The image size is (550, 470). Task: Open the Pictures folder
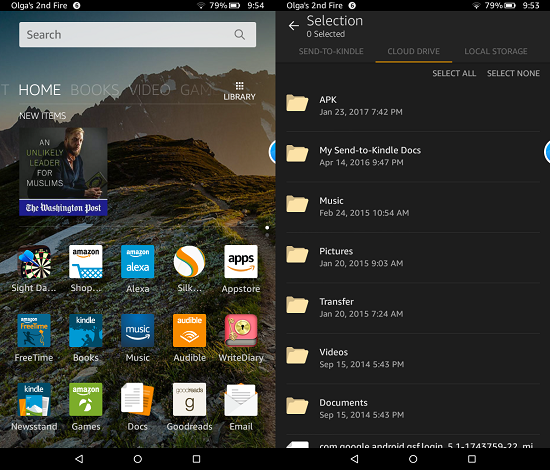click(413, 257)
